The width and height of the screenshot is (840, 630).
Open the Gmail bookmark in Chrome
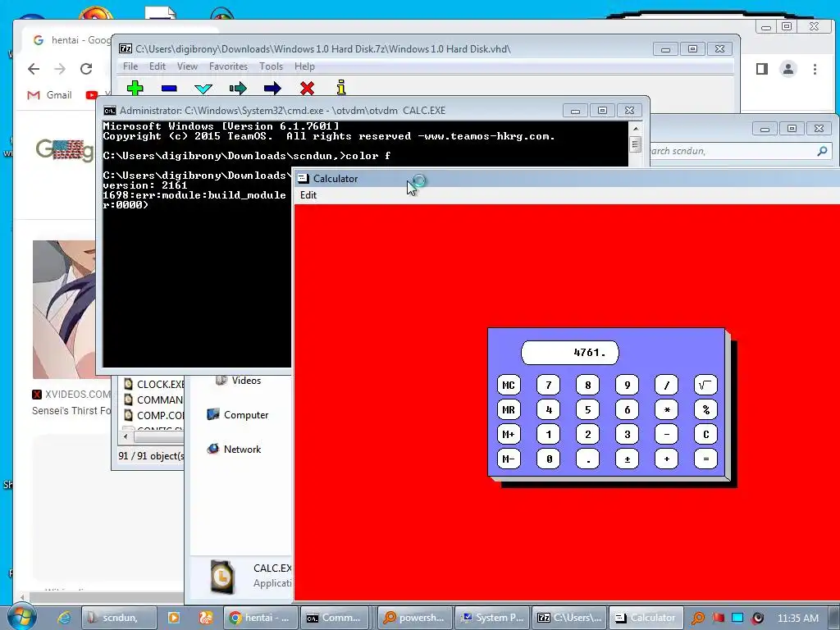pos(49,95)
